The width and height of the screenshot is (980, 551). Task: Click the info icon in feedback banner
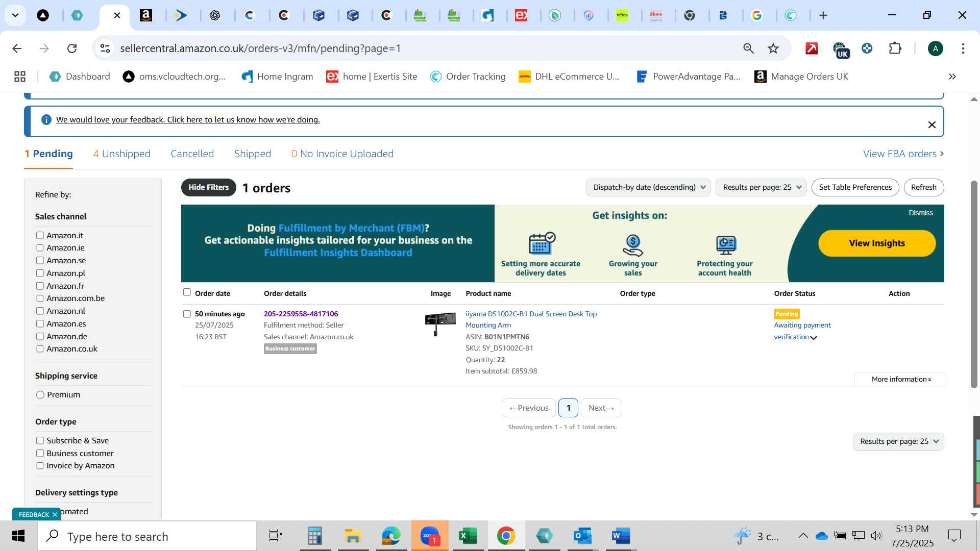(x=46, y=119)
